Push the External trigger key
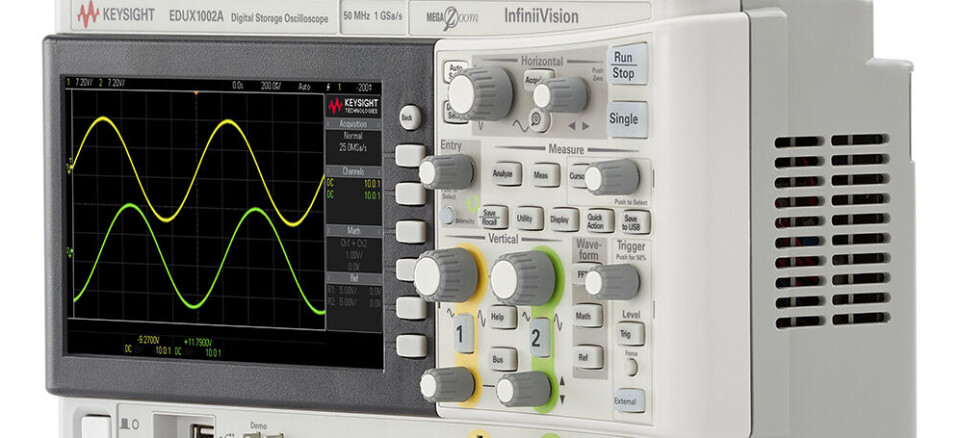The height and width of the screenshot is (438, 960). point(630,401)
